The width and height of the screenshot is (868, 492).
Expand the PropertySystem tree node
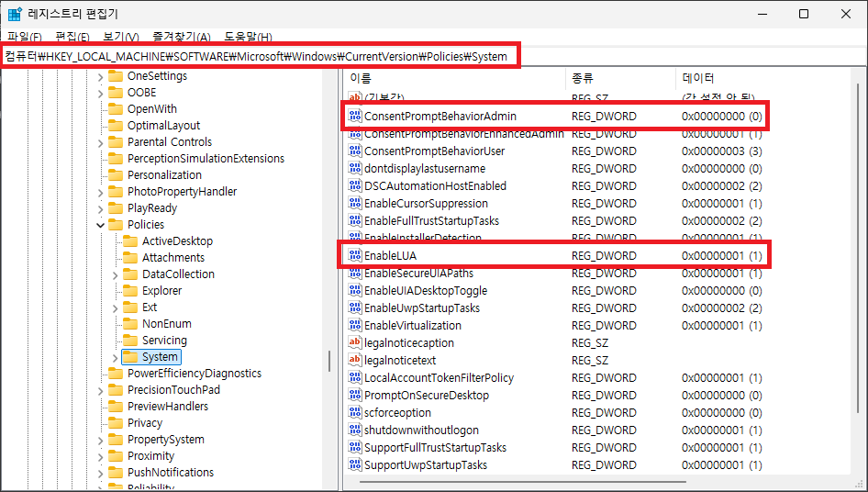(x=100, y=440)
